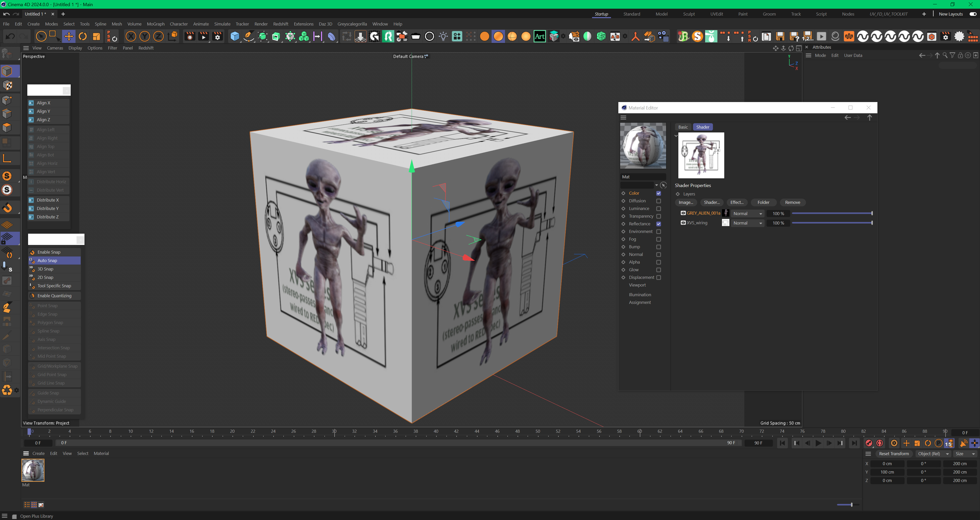Toggle the Reflectance channel checkbox
This screenshot has width=980, height=520.
point(658,224)
